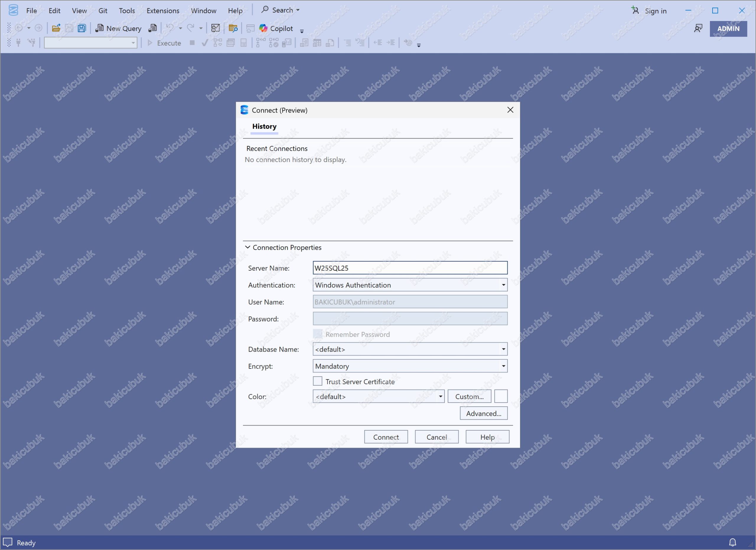Click the Display Estimated Execution Plan icon
Image resolution: width=756 pixels, height=550 pixels.
coord(218,43)
